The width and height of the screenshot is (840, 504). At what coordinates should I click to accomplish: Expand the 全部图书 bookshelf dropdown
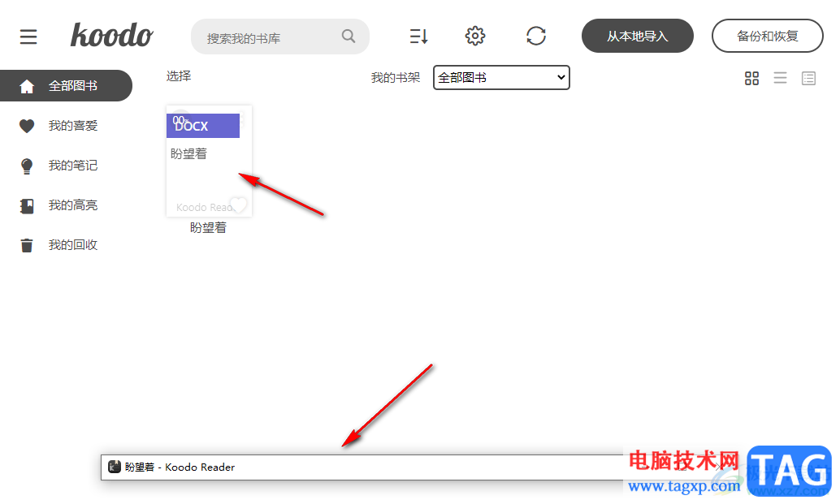[501, 78]
